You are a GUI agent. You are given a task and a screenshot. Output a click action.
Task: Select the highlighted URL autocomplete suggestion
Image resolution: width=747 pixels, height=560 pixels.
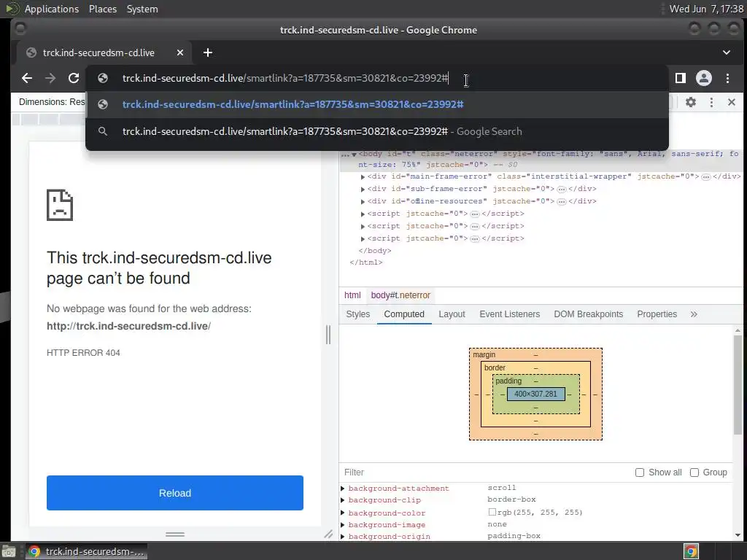point(377,104)
